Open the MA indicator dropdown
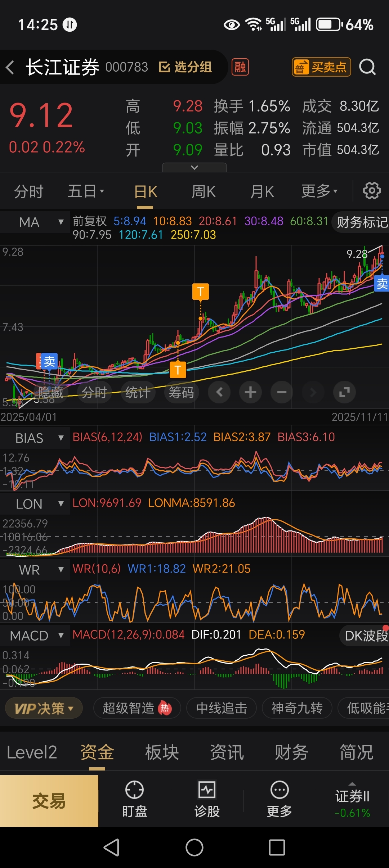 (35, 222)
